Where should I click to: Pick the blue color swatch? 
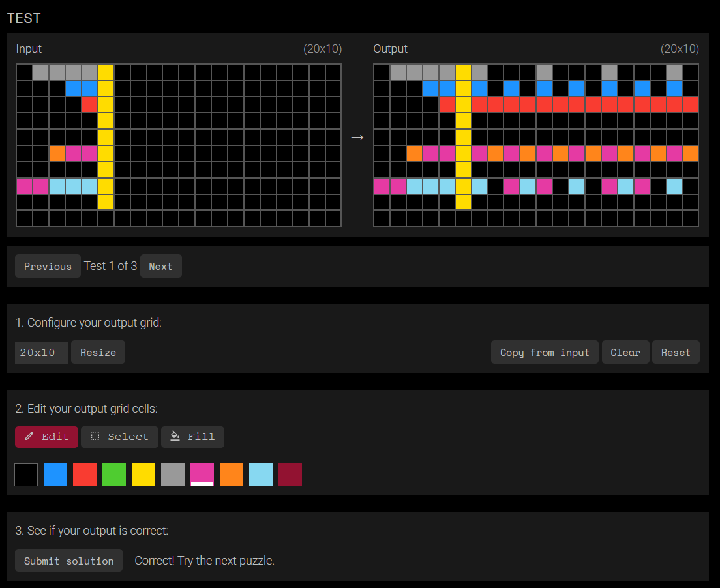(x=55, y=475)
